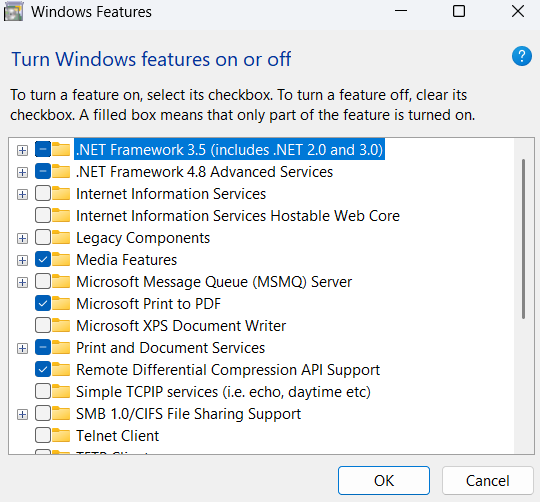Viewport: 540px width, 502px height.
Task: Select .NET Framework 4.8 Advanced Services item
Action: click(205, 172)
